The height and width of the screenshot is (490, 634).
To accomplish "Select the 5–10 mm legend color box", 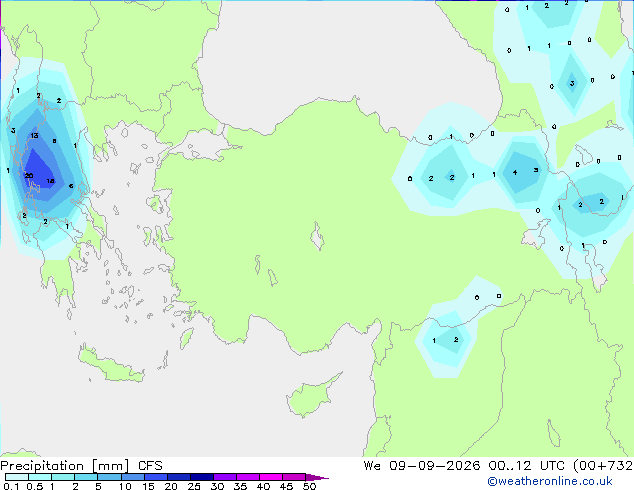I will pos(109,477).
